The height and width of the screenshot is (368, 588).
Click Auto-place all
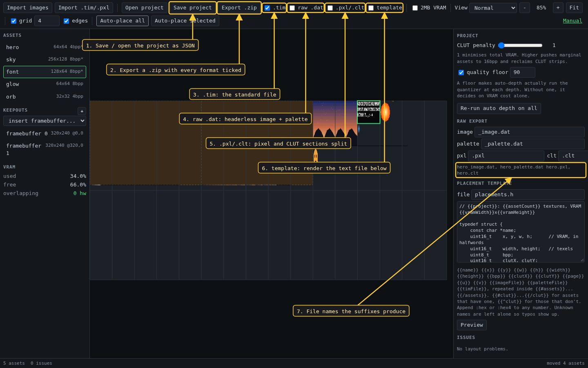(x=122, y=21)
